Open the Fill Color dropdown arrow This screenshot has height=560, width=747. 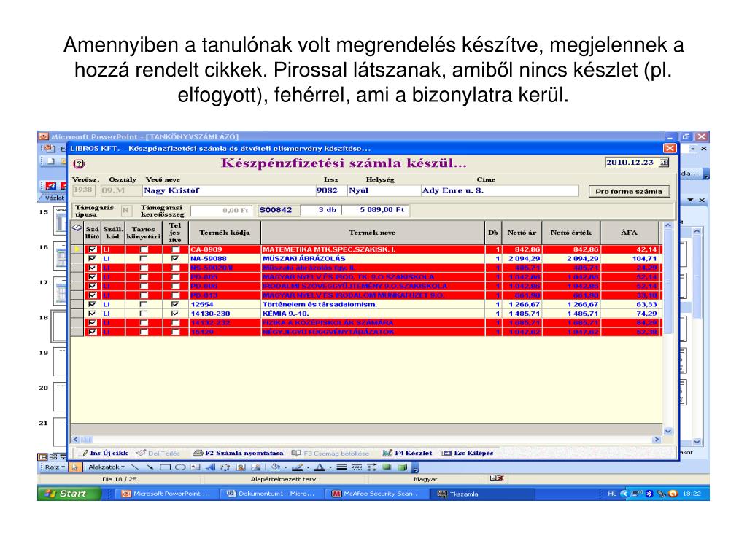tap(285, 467)
